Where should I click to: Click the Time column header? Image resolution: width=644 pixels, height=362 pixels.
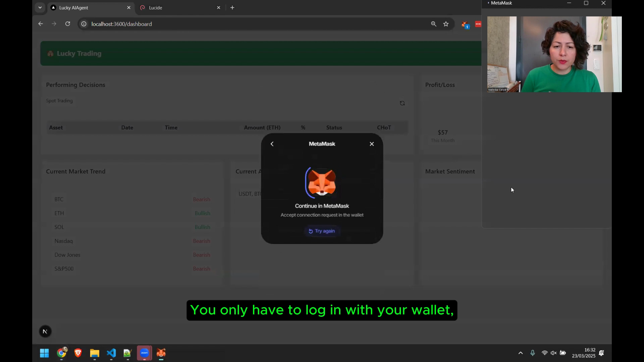[x=171, y=128]
